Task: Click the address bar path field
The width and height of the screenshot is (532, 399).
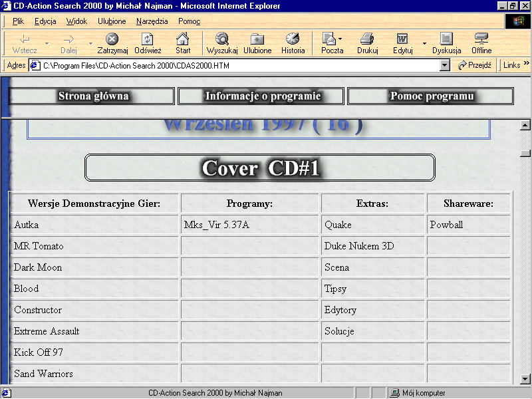Action: point(239,65)
